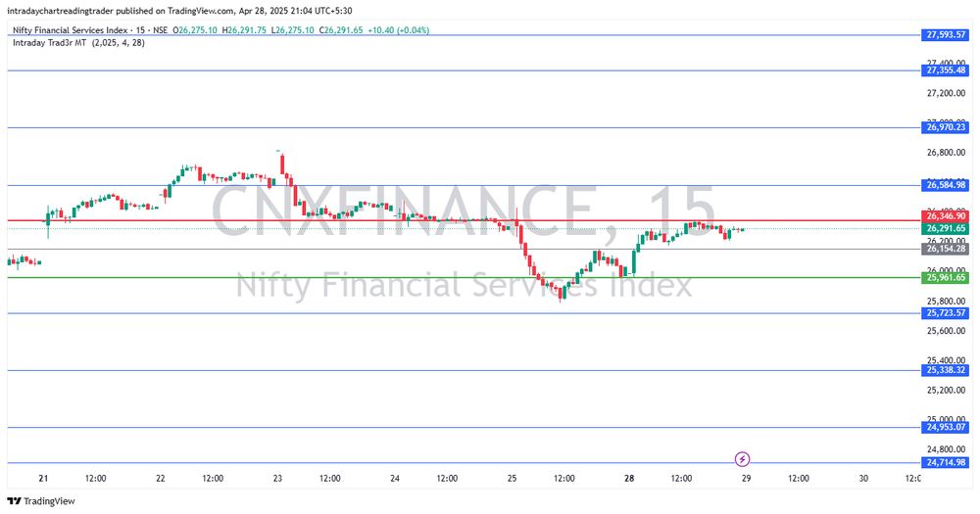Select the 24,953.07 price level label

tap(946, 428)
